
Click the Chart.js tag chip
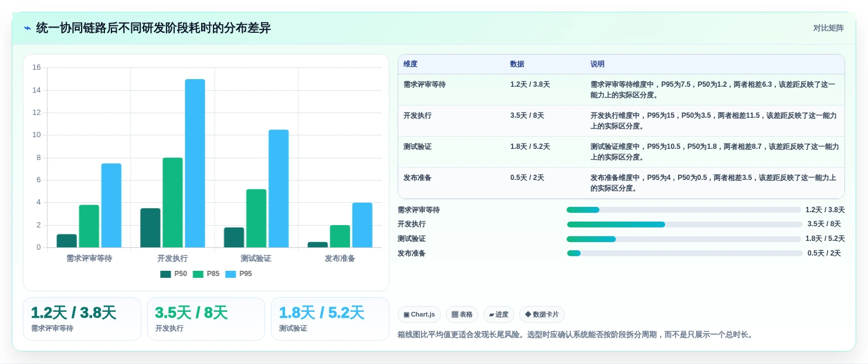click(x=419, y=315)
